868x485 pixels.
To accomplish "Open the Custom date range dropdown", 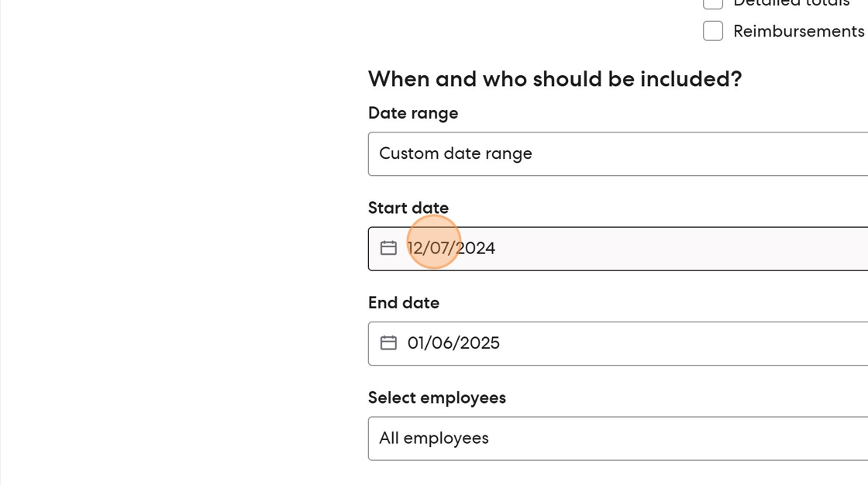I will click(618, 153).
